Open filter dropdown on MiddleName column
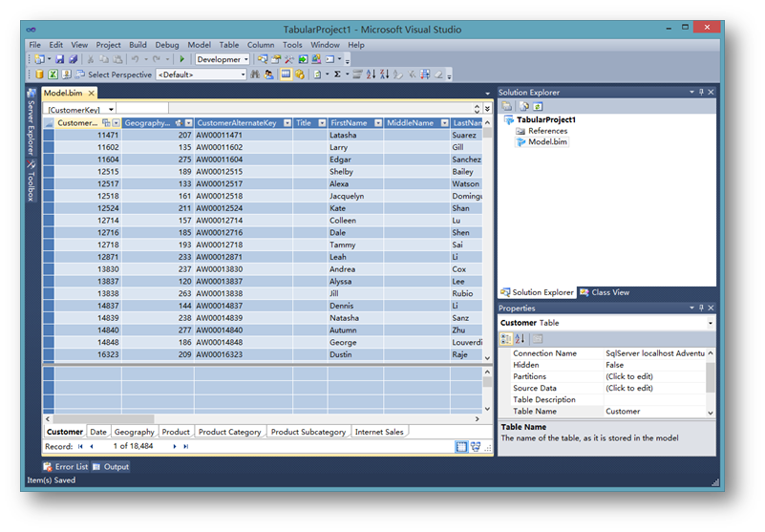The height and width of the screenshot is (532, 765). click(444, 123)
